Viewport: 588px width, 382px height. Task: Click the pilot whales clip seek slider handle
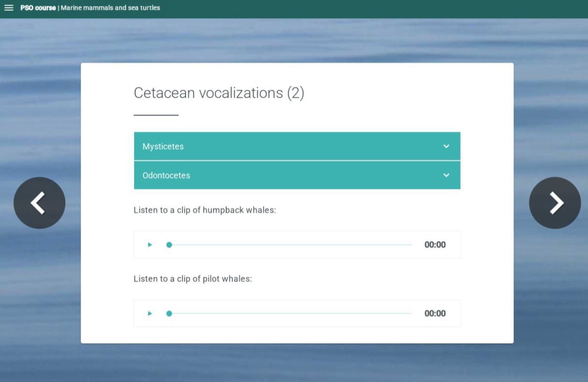(x=169, y=314)
